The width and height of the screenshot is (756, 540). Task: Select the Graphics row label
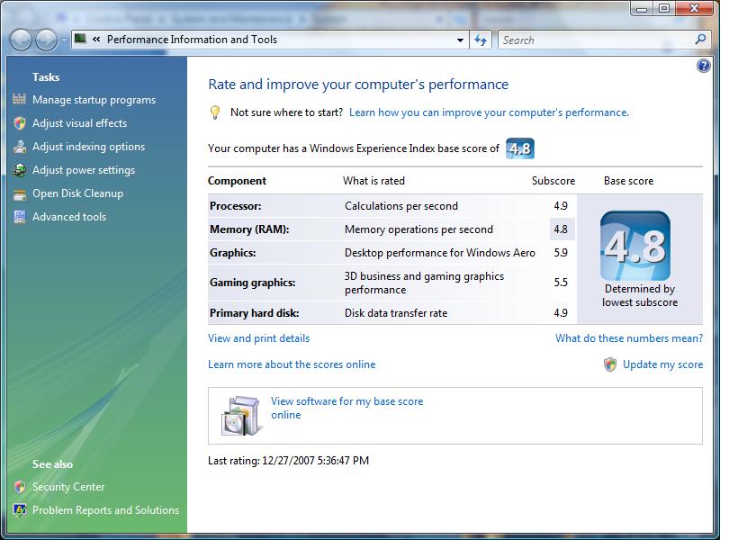point(233,253)
